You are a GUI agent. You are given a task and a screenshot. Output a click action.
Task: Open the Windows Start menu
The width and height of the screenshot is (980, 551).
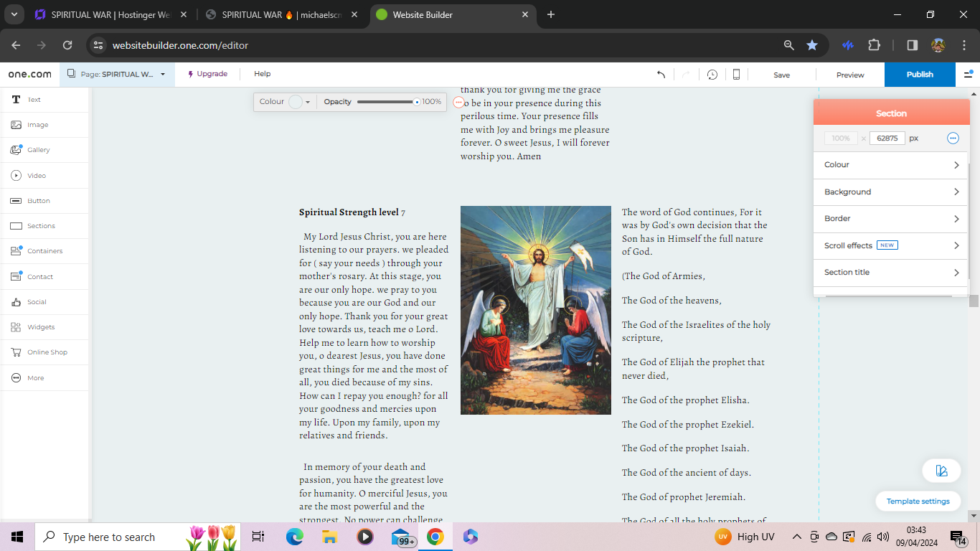[x=17, y=537]
